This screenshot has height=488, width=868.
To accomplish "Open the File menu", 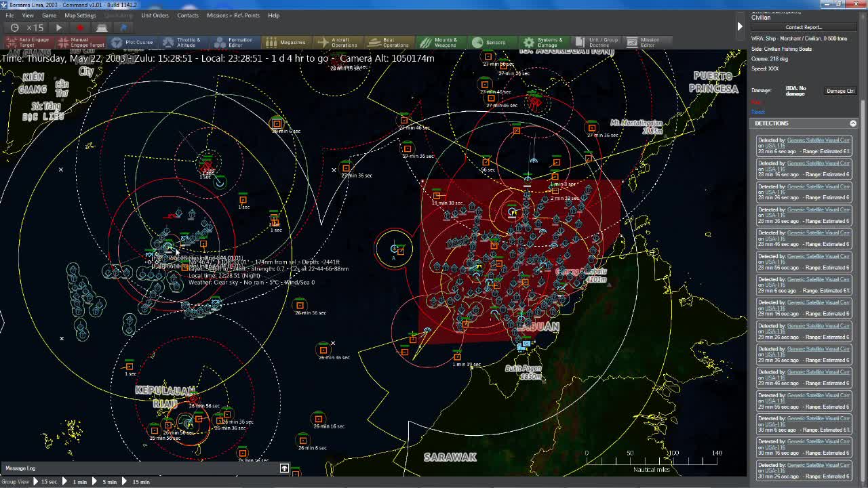I will pyautogui.click(x=9, y=15).
